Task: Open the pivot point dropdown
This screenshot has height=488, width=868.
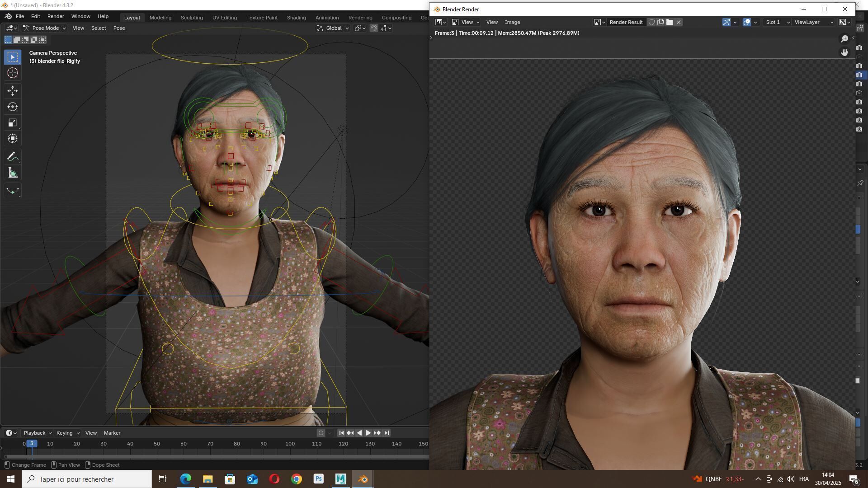Action: coord(360,28)
